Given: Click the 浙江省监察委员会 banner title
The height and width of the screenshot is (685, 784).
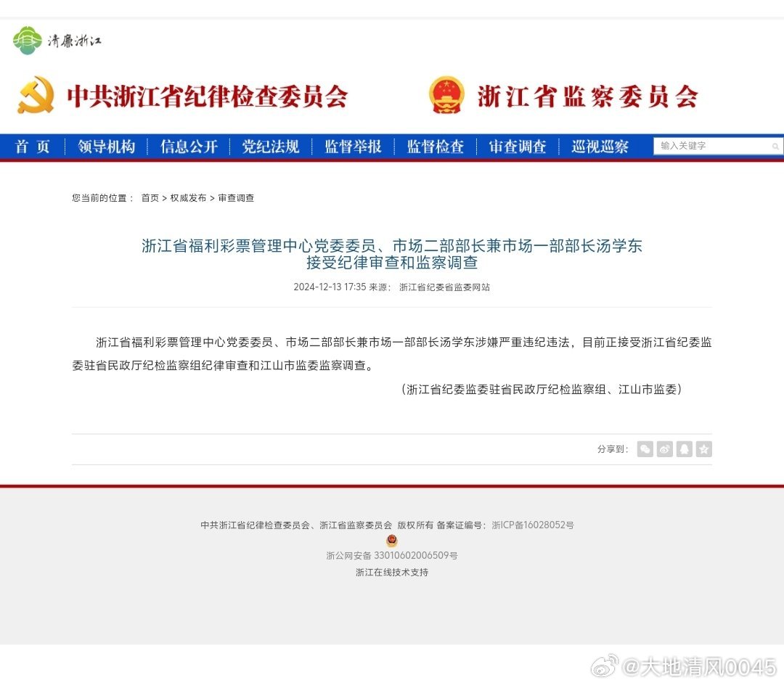Looking at the screenshot, I should coord(587,96).
